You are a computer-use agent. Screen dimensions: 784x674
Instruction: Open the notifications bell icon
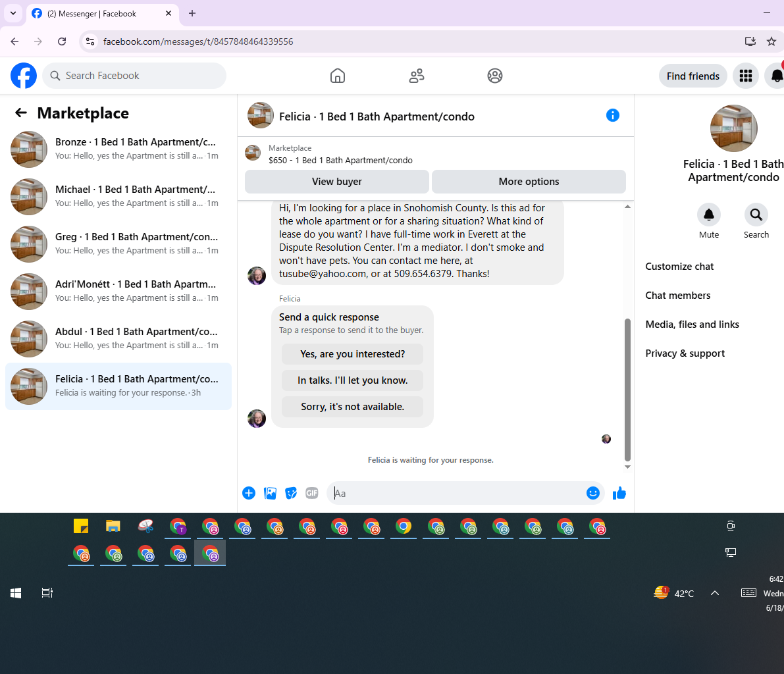776,76
